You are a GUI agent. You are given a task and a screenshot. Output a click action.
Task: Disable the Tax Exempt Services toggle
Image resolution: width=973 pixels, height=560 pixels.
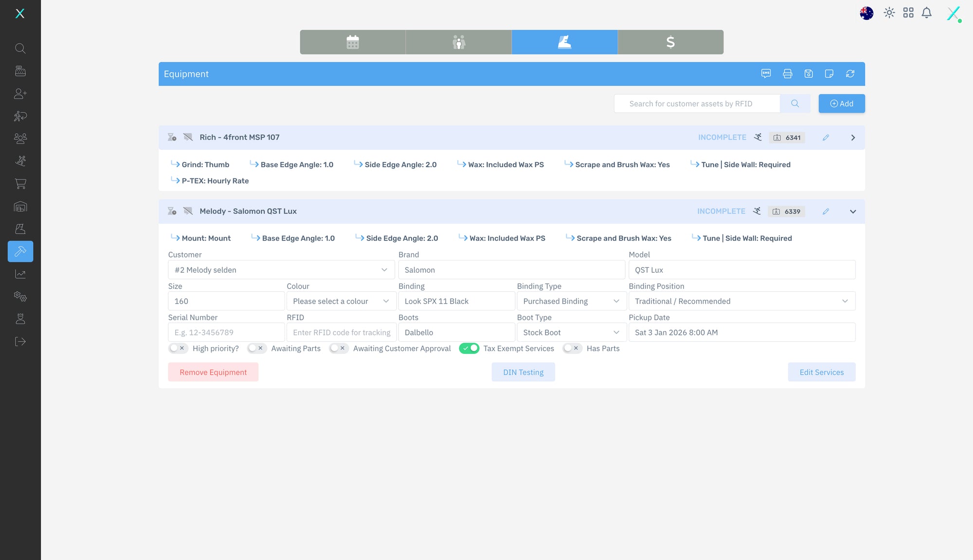coord(469,349)
